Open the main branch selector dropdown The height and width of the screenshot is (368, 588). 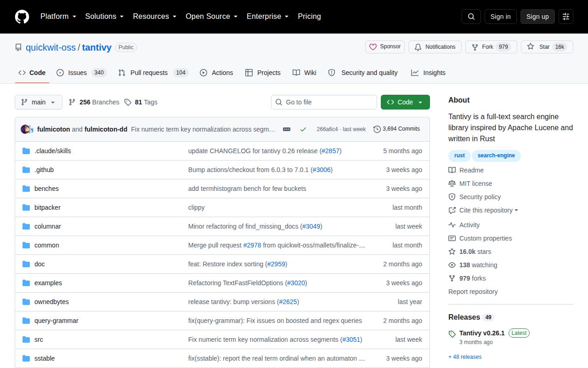(x=39, y=102)
